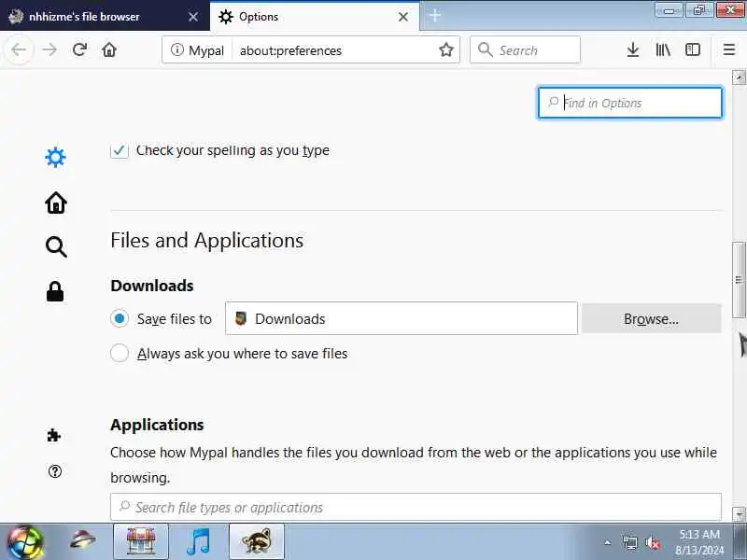Screen dimensions: 747x560
Task: Click the toolbar Search box
Action: (525, 49)
